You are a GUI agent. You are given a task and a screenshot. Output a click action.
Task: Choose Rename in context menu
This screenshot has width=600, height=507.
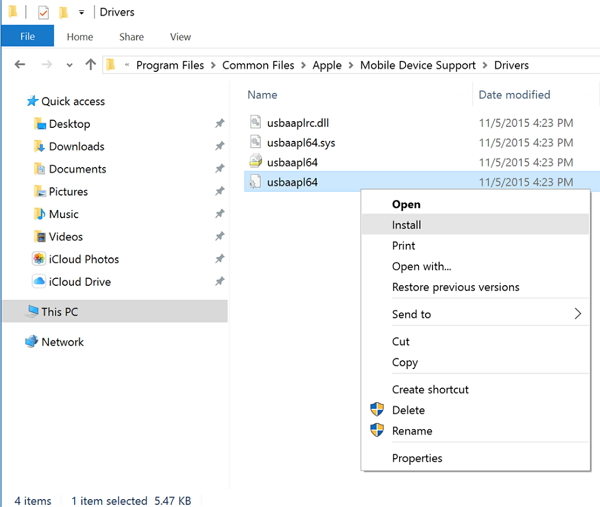[x=412, y=431]
